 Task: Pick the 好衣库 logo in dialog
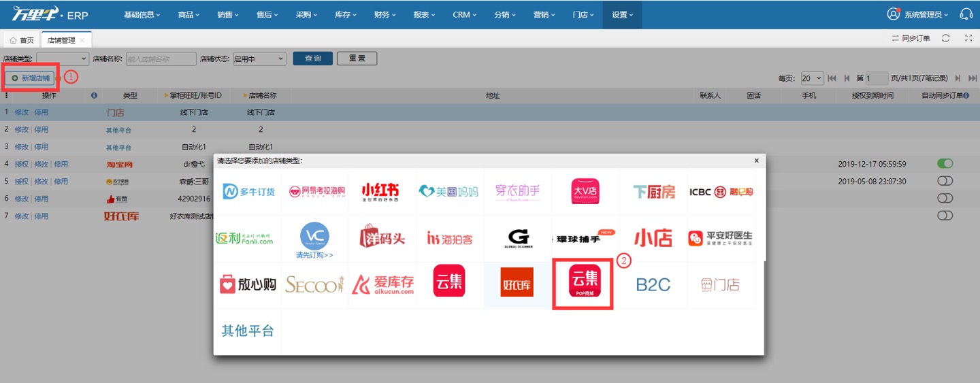[x=517, y=282]
